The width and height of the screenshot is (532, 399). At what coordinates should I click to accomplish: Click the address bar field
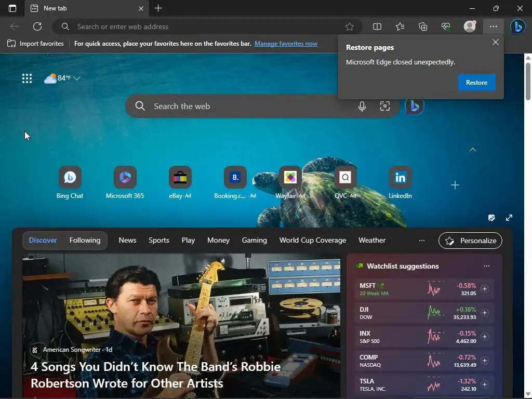(x=207, y=26)
